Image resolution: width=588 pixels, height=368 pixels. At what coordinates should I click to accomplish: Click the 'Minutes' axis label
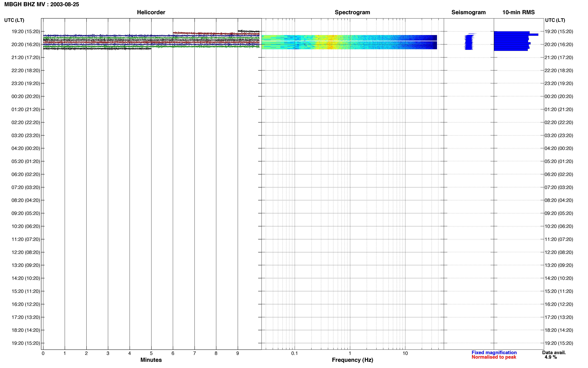[151, 360]
